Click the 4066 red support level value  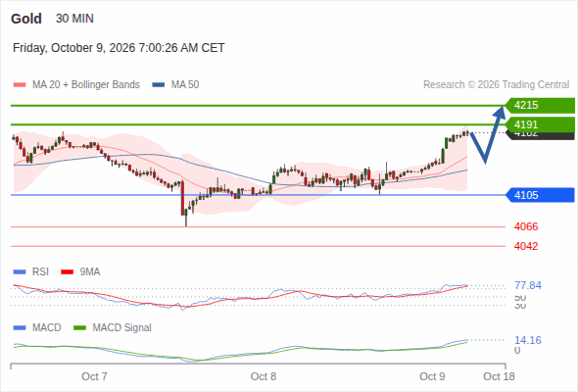526,226
